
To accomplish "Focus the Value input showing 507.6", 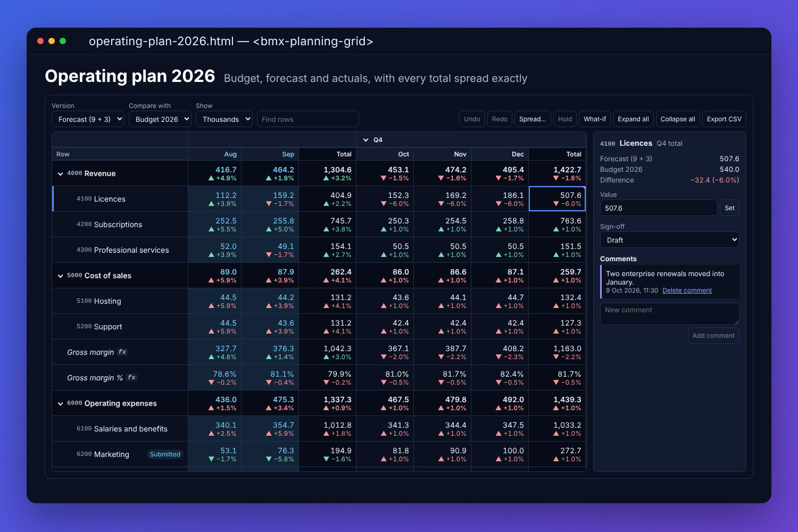I will click(x=659, y=208).
